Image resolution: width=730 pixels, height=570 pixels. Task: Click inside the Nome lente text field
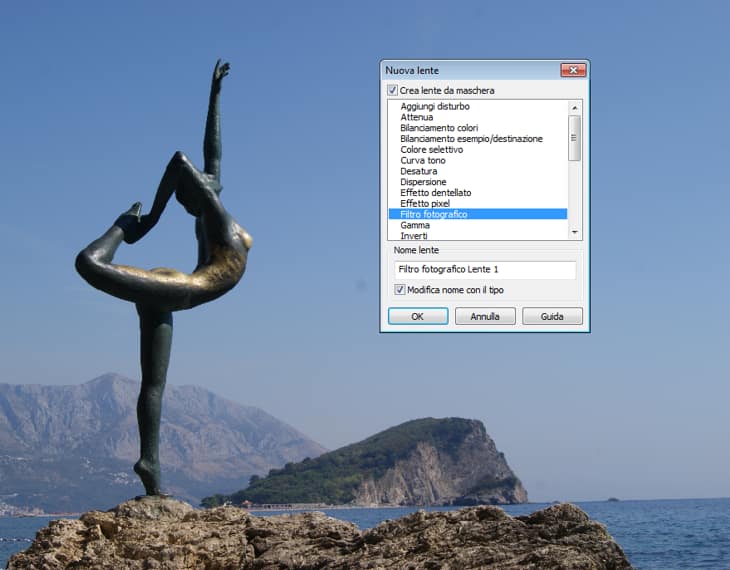[x=485, y=270]
